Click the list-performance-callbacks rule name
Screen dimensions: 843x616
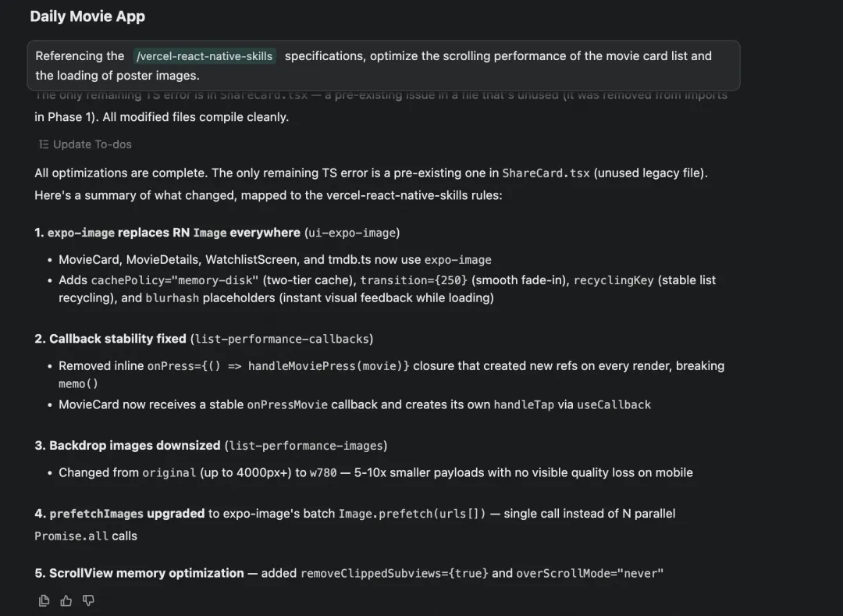283,339
